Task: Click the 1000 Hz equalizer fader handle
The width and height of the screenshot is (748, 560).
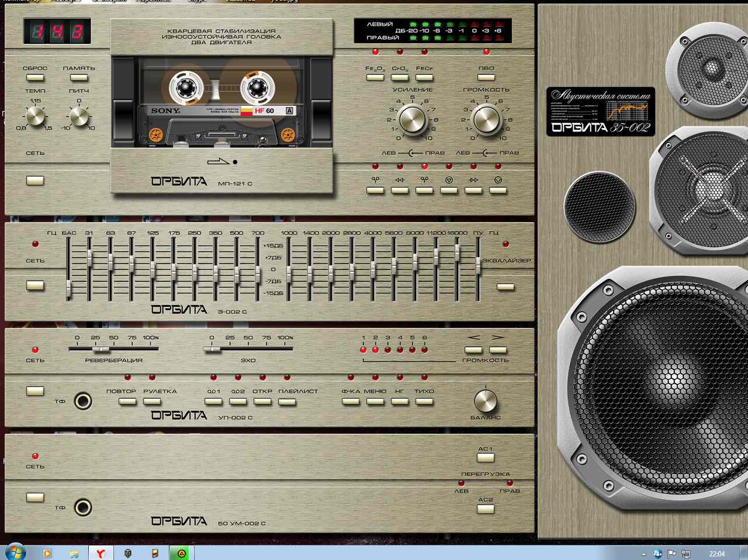Action: click(x=289, y=274)
